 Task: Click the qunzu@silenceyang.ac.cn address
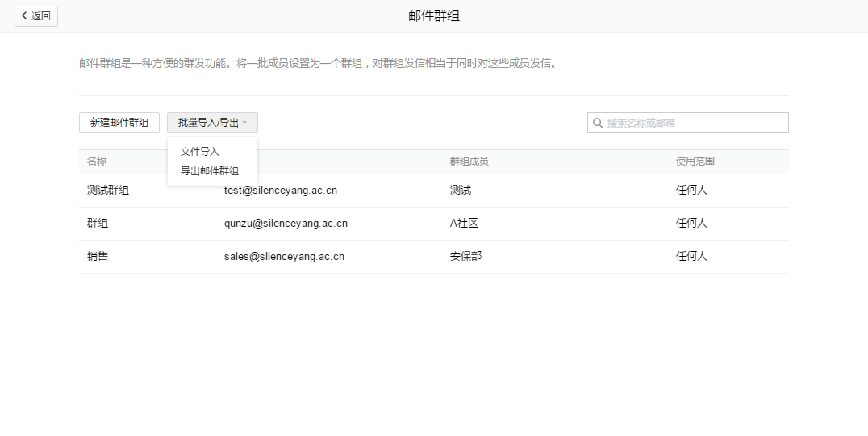tap(286, 224)
